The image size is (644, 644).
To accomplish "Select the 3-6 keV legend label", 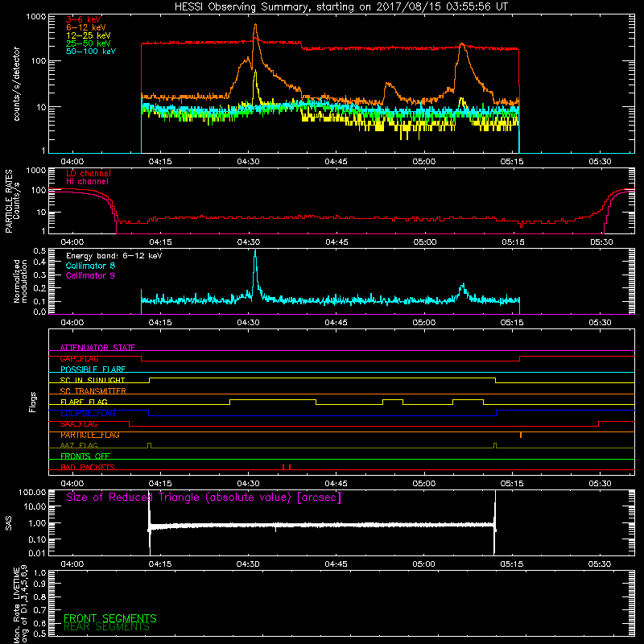I will click(x=84, y=19).
